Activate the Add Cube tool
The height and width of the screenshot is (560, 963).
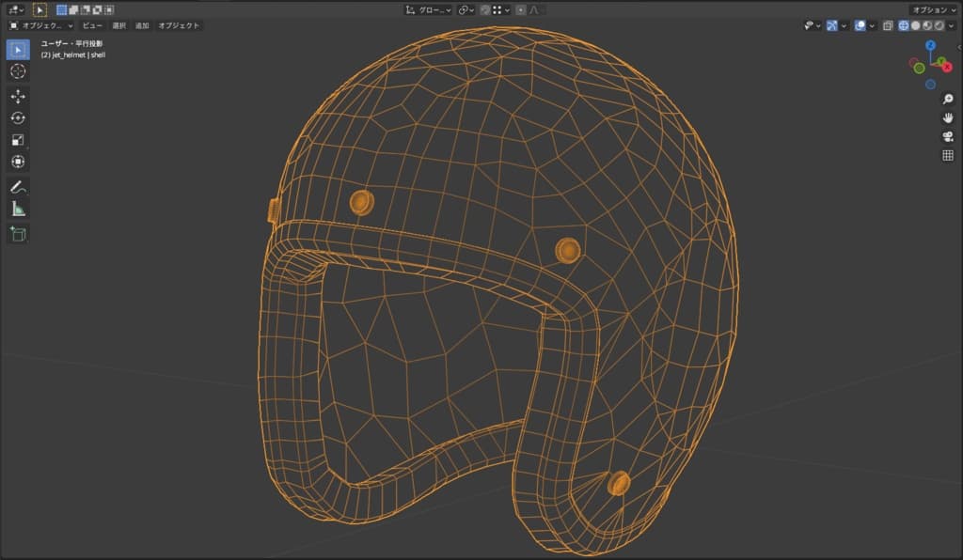(18, 234)
